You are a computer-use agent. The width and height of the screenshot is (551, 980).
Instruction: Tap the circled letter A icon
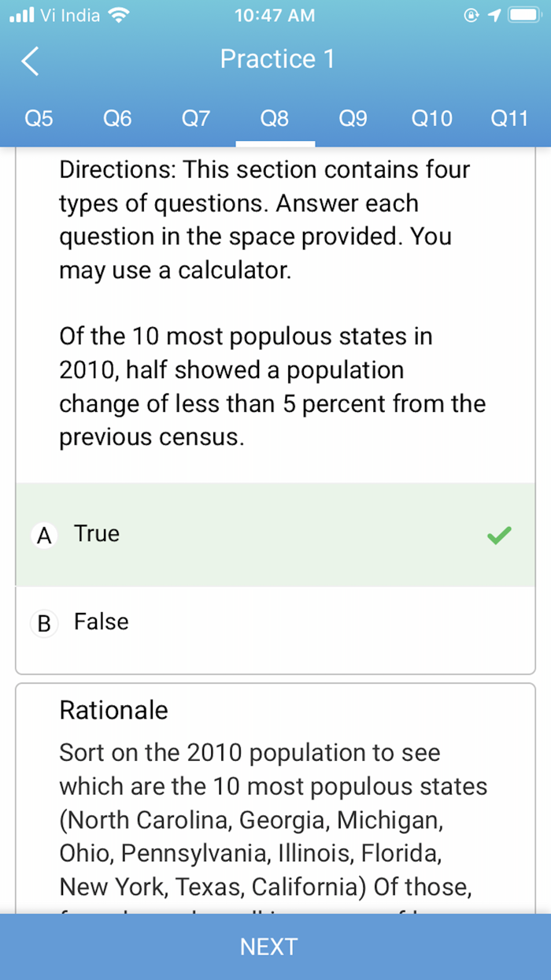point(43,534)
